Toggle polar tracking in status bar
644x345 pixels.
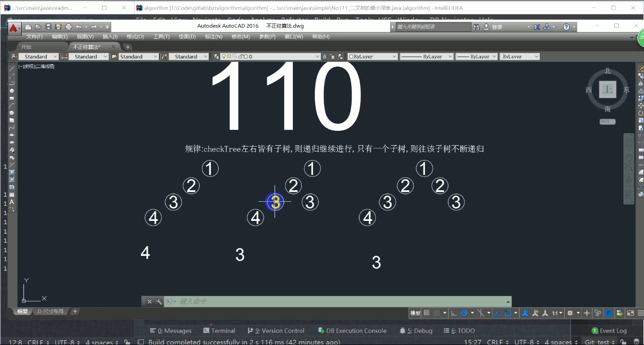coord(464,313)
